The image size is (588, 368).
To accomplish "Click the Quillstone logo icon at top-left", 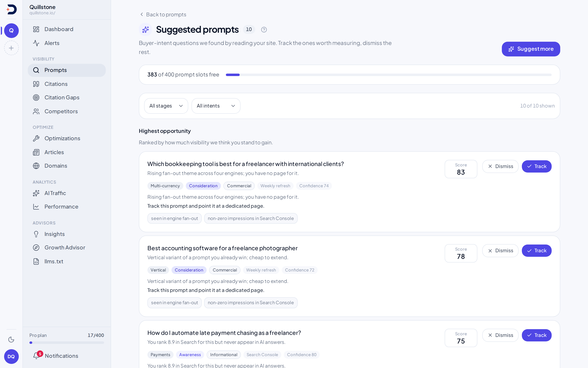I will [11, 9].
